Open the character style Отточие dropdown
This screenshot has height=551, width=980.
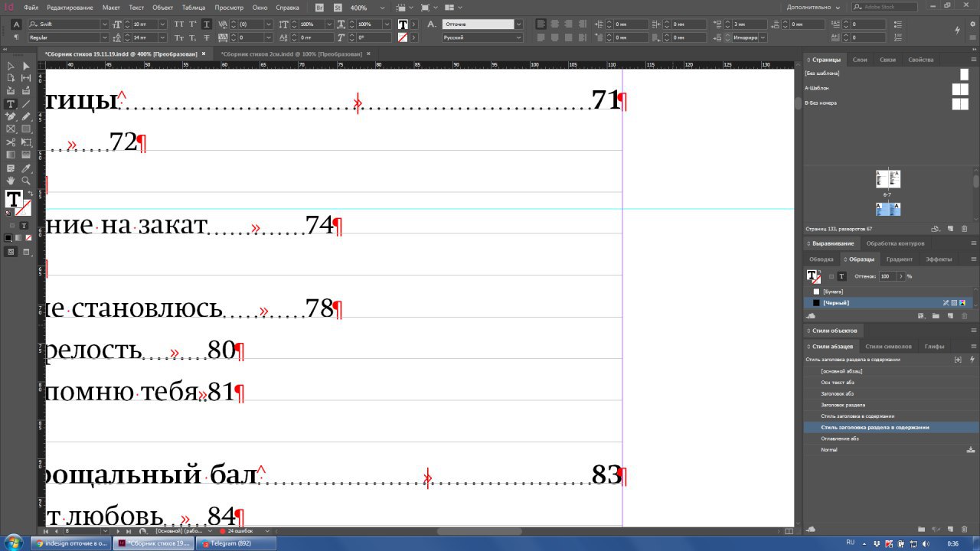518,24
